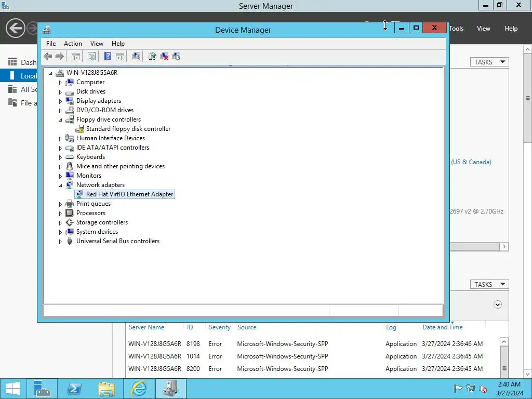Expand the Disk drives node

(60, 92)
